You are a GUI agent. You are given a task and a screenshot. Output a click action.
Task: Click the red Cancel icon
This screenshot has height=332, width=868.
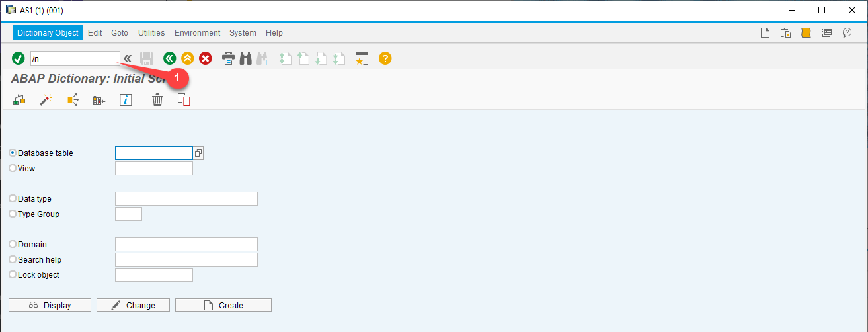tap(206, 59)
